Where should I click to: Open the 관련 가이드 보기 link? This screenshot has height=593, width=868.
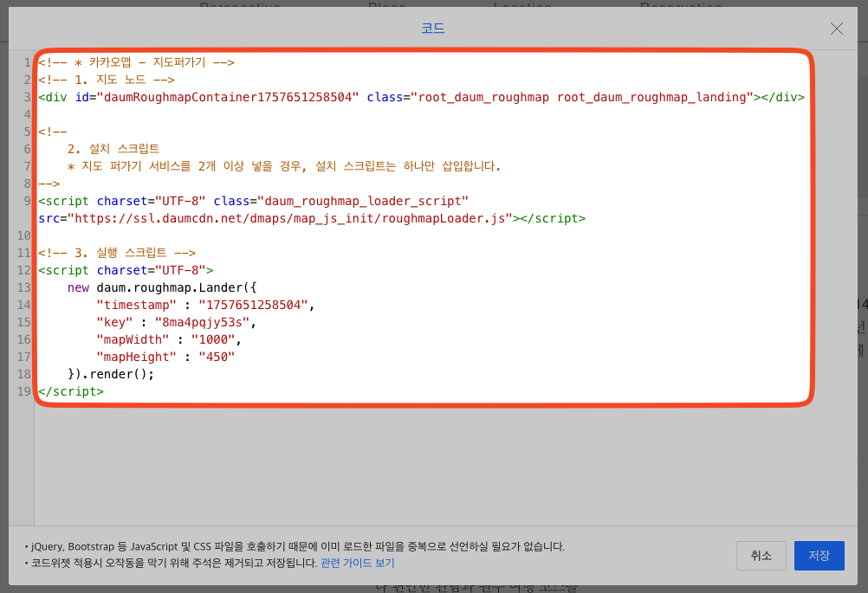(358, 563)
